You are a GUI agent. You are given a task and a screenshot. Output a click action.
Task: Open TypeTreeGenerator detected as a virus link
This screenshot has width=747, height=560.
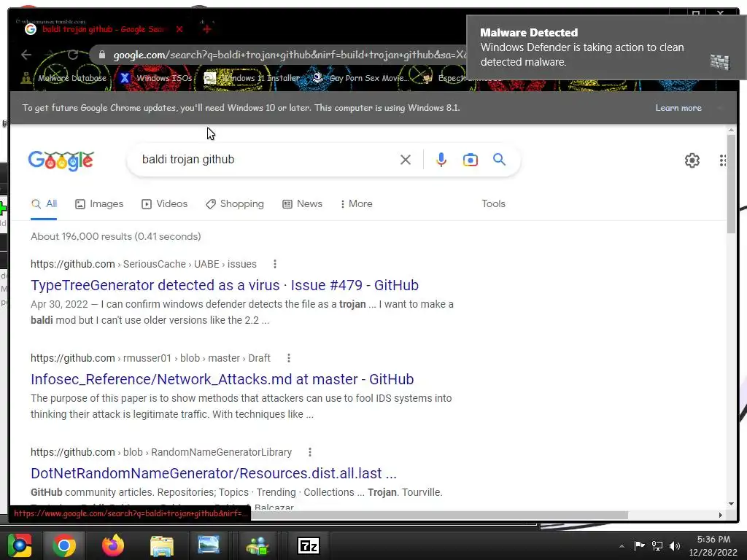(225, 285)
